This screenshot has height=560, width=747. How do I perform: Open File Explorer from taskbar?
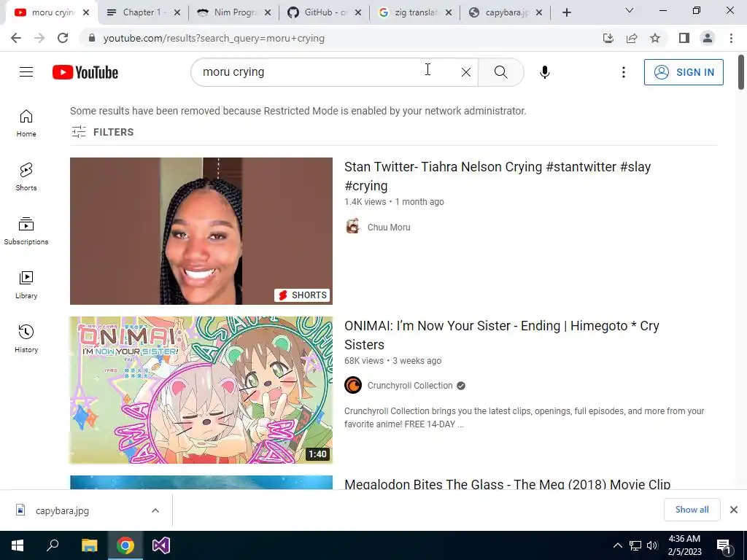tap(89, 545)
